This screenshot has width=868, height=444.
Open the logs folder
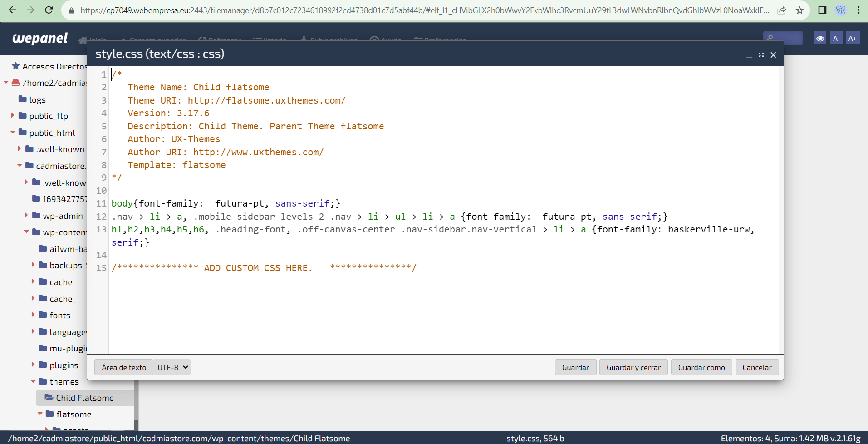coord(37,99)
